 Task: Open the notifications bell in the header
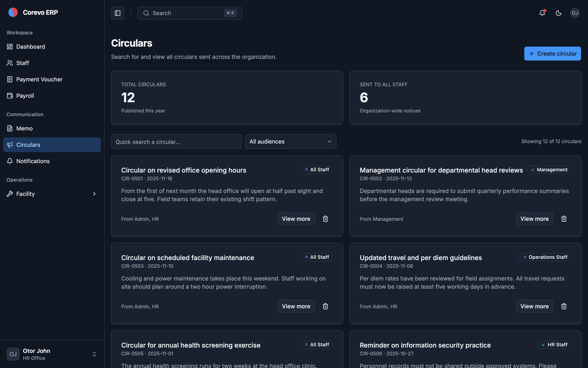(542, 13)
